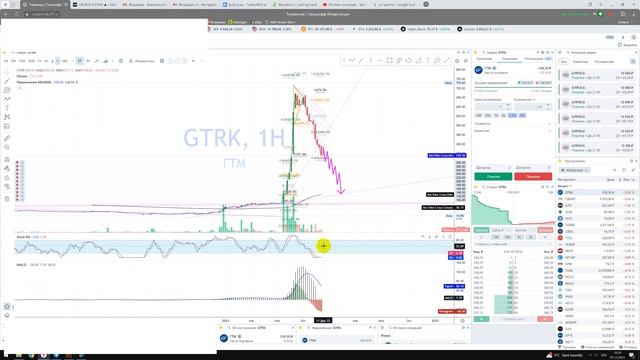Click Покупка button in the order book widget
This screenshot has height=360, width=640.
point(481,230)
